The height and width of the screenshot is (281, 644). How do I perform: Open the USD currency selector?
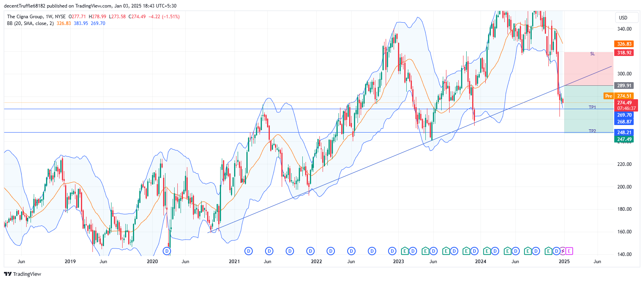tap(623, 17)
